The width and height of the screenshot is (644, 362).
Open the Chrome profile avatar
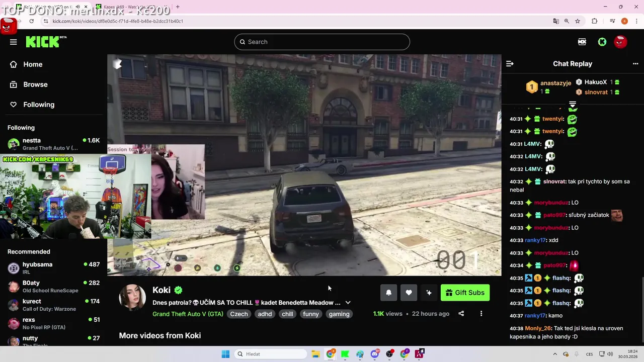[624, 21]
